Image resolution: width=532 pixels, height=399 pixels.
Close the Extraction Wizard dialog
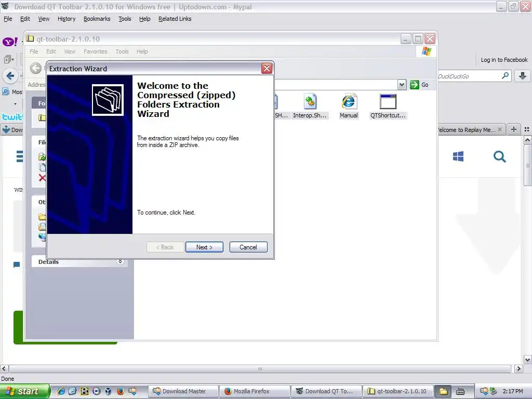267,68
